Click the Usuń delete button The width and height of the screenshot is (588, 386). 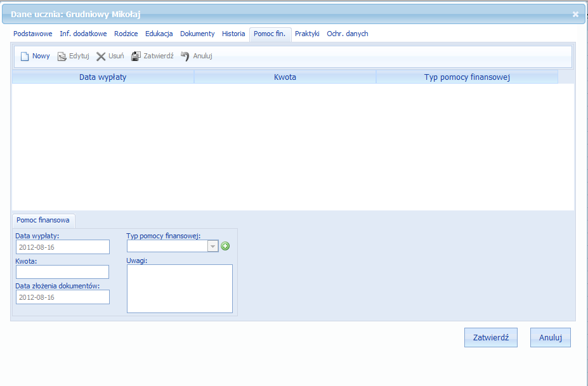coord(110,56)
